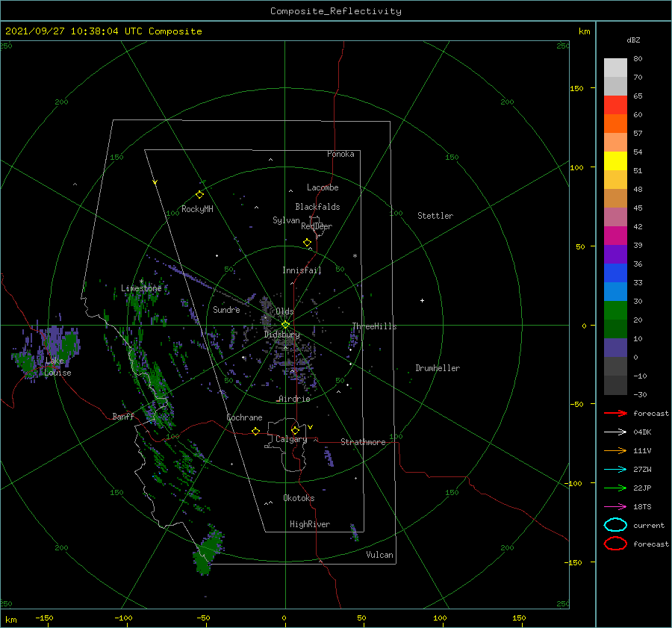The width and height of the screenshot is (672, 628).
Task: Click the Lacombe label on the map
Action: [x=323, y=187]
